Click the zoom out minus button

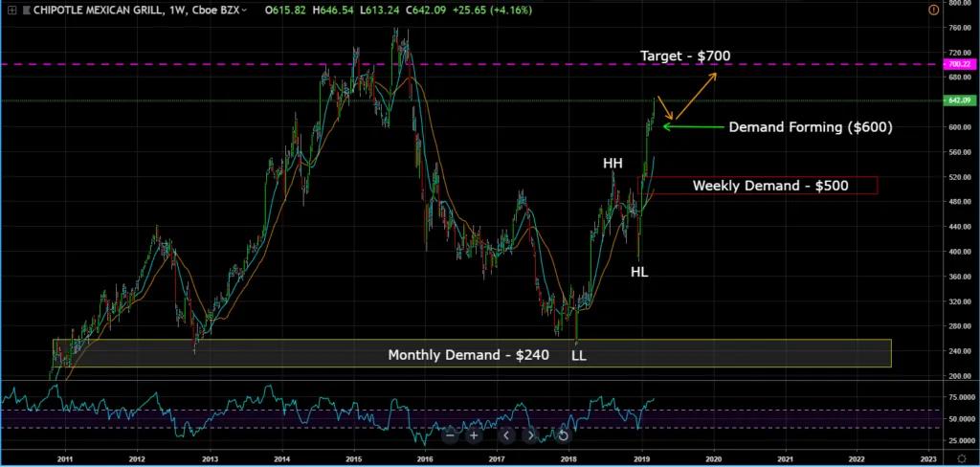point(450,435)
